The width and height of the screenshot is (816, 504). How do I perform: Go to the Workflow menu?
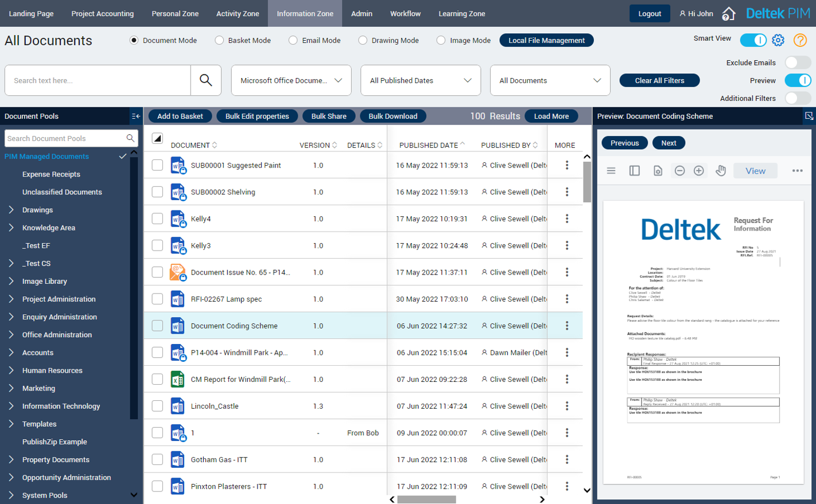[405, 14]
